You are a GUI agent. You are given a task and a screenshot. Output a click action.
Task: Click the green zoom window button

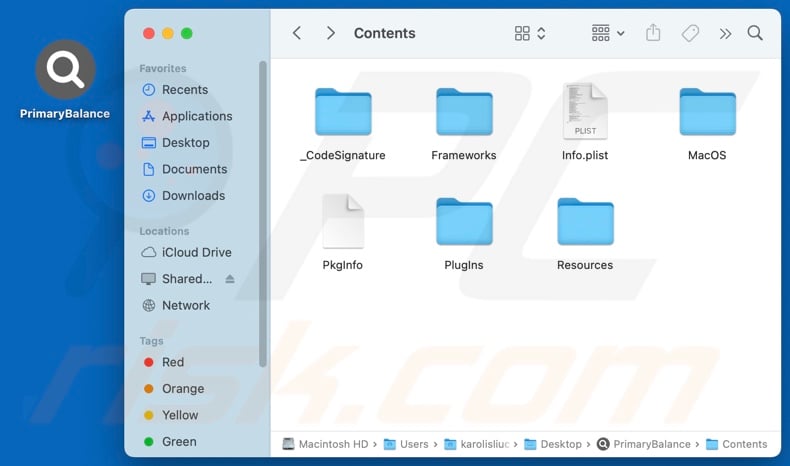(x=187, y=33)
